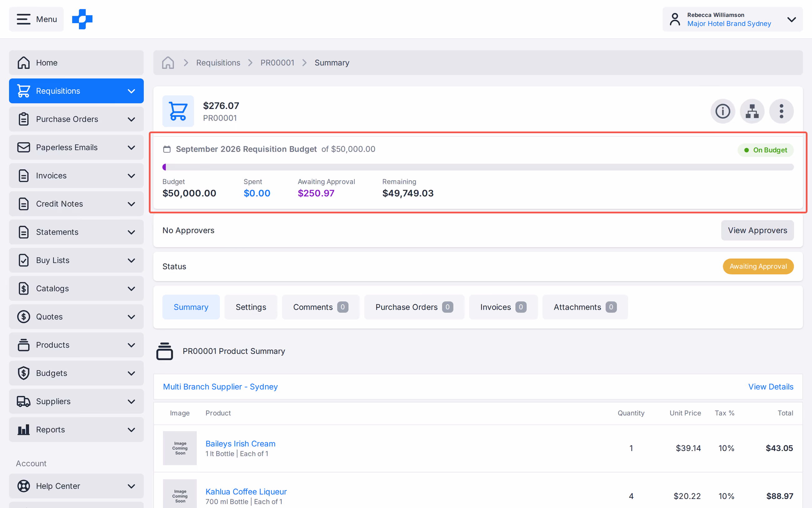Screen dimensions: 812x508
Task: Open the approval hierarchy icon
Action: 752,111
